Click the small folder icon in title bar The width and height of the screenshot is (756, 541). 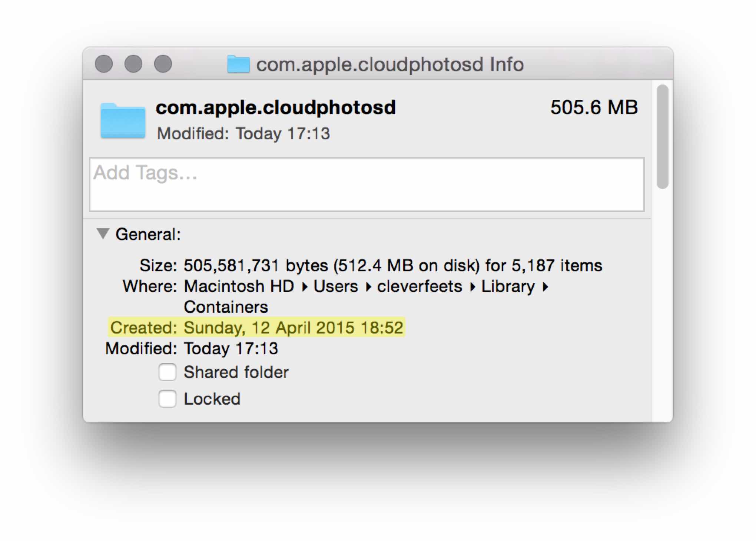pos(238,64)
